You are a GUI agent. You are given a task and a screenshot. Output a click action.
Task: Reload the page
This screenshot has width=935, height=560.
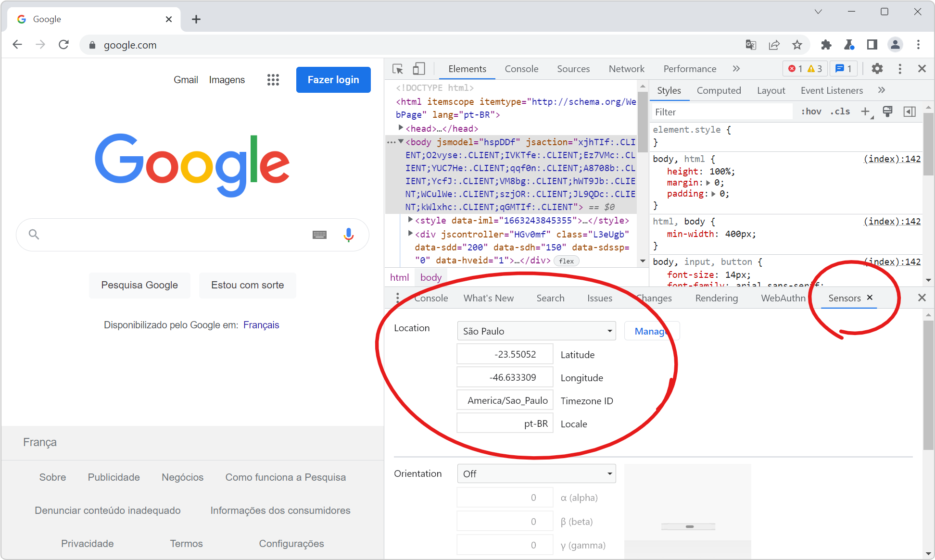coord(63,45)
